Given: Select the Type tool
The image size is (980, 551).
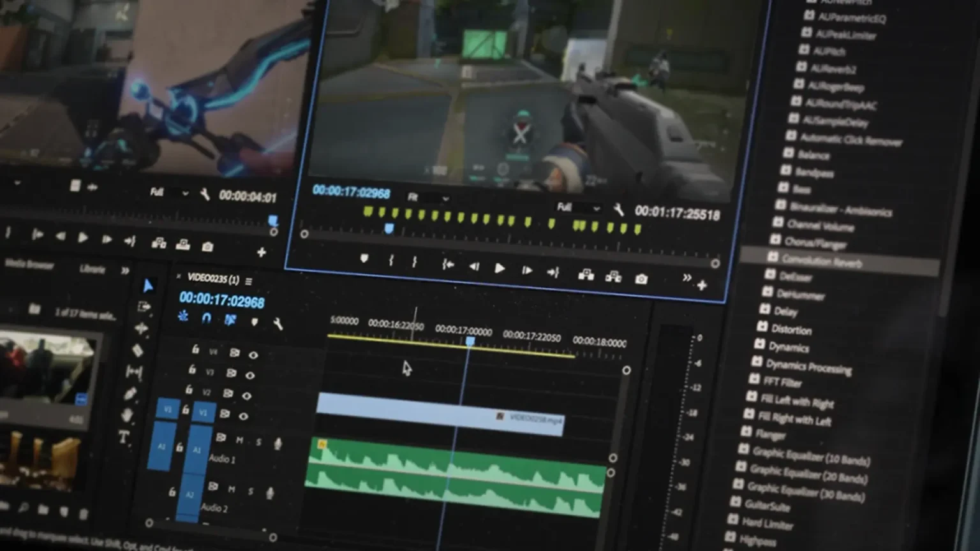Looking at the screenshot, I should click(124, 437).
